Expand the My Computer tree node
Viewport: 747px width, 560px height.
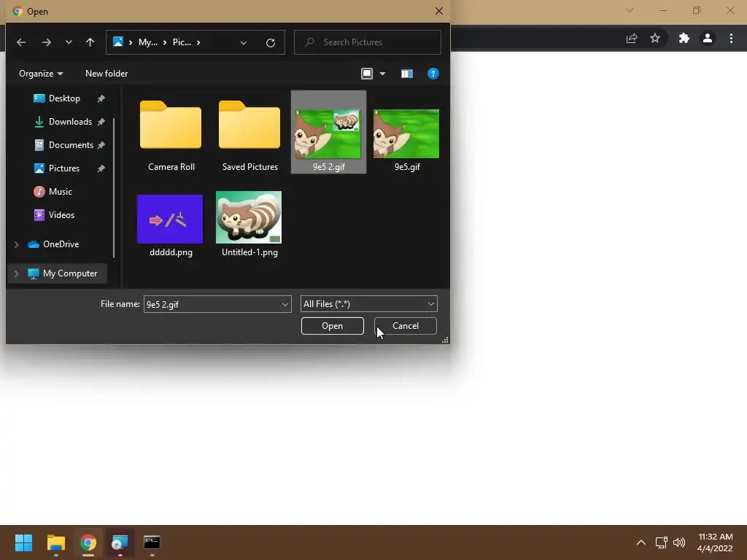[16, 273]
